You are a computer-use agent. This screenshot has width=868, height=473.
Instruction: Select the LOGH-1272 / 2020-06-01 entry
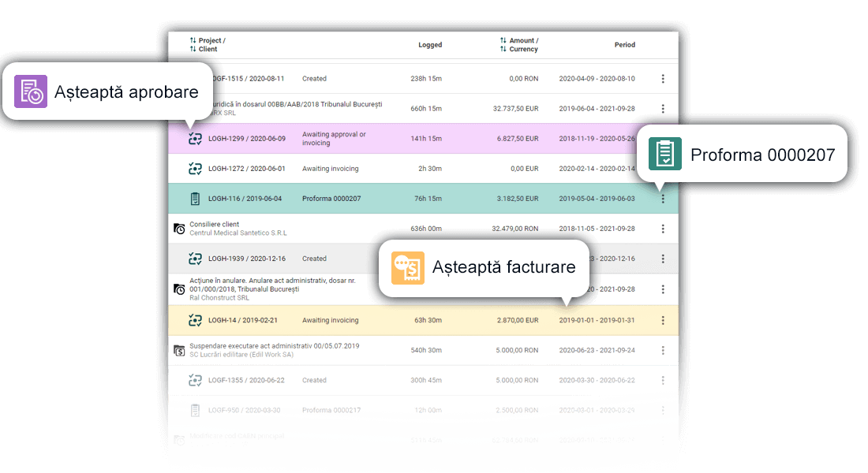[247, 169]
